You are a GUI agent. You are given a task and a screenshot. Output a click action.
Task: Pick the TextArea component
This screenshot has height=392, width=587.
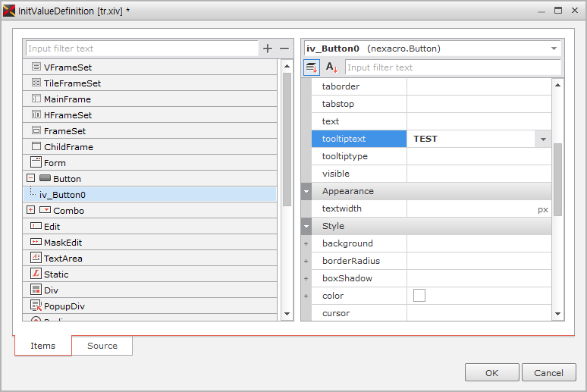(62, 259)
